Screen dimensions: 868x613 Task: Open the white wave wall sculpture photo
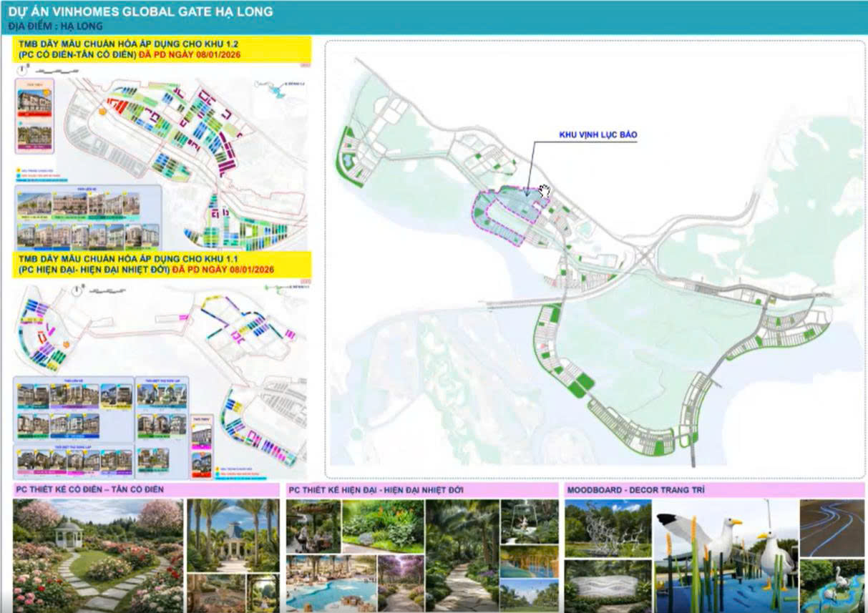(608, 586)
